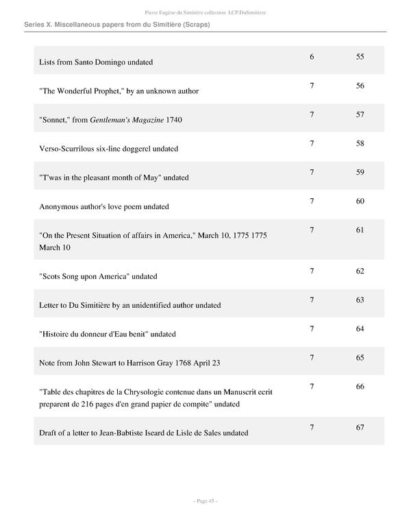Click box number 6 in first row

click(312, 56)
